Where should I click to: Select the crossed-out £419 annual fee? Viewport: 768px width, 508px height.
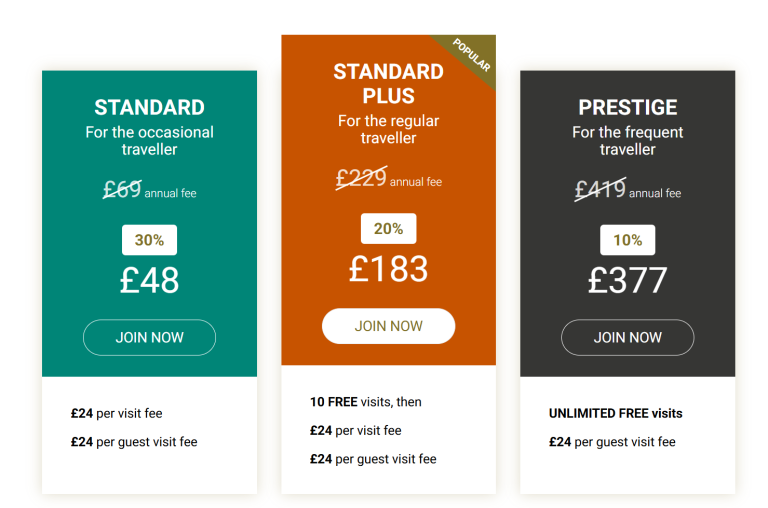coord(600,189)
